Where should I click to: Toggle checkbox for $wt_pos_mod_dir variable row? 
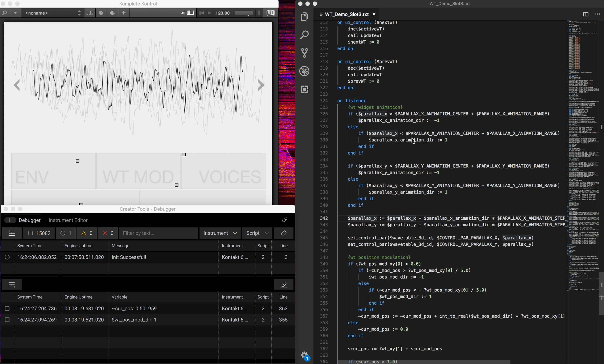[x=7, y=320]
